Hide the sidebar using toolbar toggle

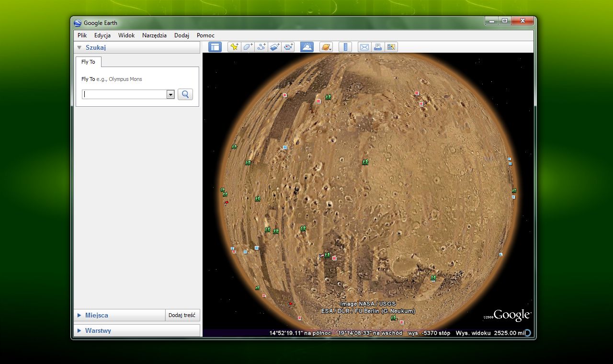point(215,47)
